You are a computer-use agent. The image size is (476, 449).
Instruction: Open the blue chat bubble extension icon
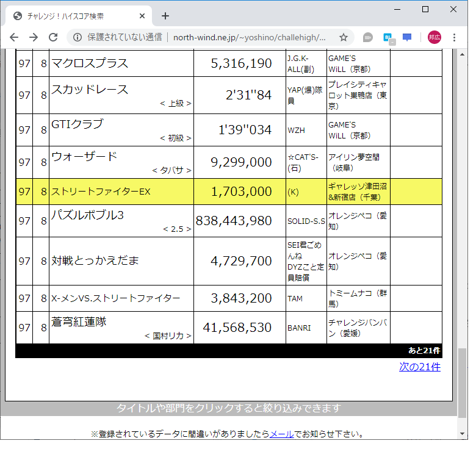[x=407, y=37]
